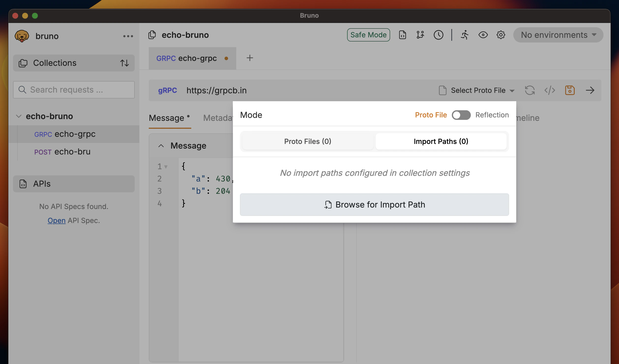Open settings via the gear icon
Image resolution: width=619 pixels, height=364 pixels.
pos(501,35)
